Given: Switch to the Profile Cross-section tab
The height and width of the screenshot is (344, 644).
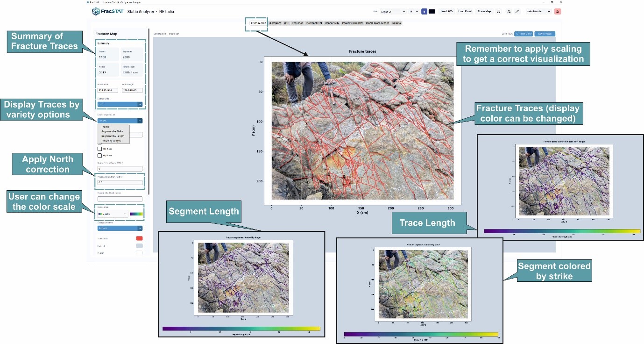Looking at the screenshot, I should pyautogui.click(x=377, y=23).
